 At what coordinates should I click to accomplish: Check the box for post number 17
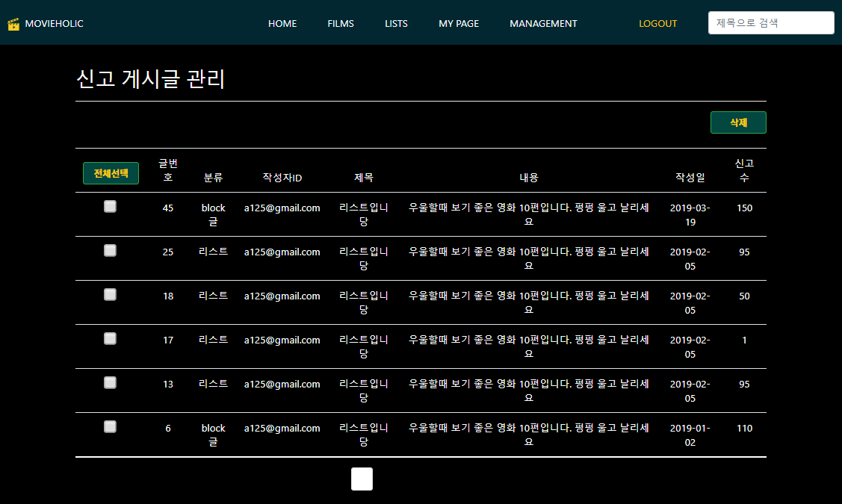pos(110,339)
